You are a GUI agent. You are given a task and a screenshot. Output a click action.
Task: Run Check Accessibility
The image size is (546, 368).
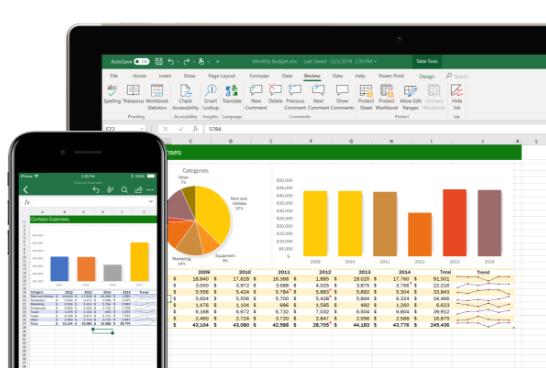186,97
